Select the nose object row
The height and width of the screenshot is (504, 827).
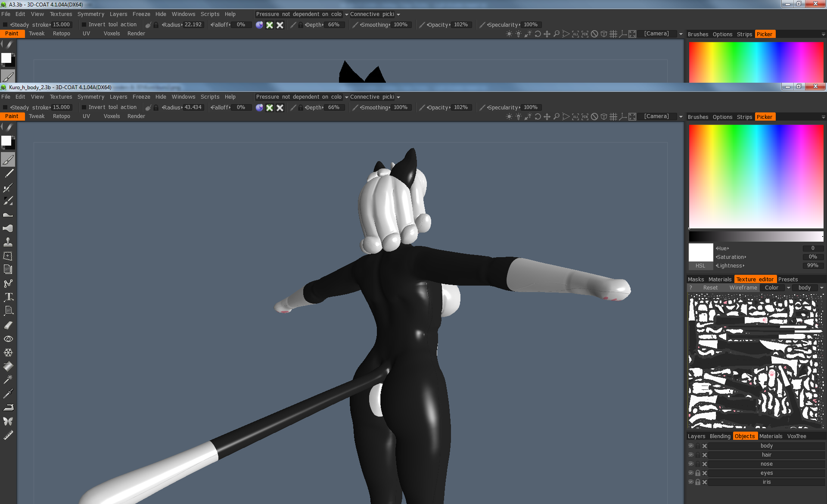766,464
